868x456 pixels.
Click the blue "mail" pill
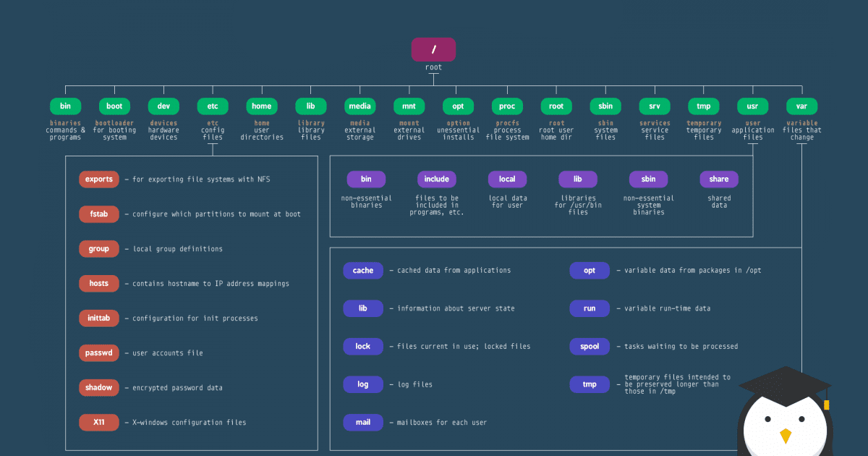pos(363,422)
